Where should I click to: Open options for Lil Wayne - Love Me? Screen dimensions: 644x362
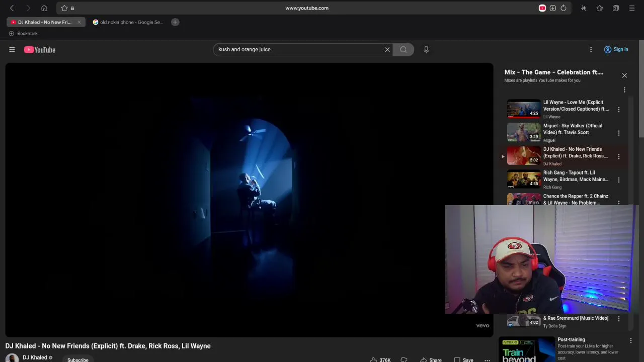619,109
